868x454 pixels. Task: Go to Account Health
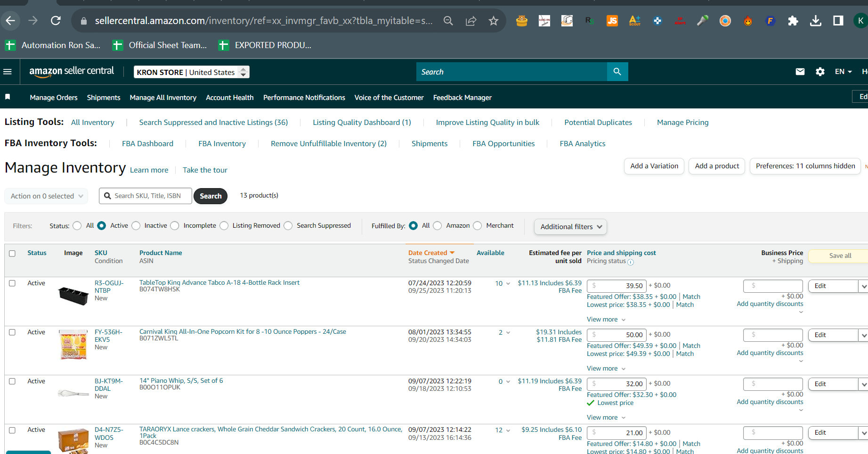pos(230,98)
